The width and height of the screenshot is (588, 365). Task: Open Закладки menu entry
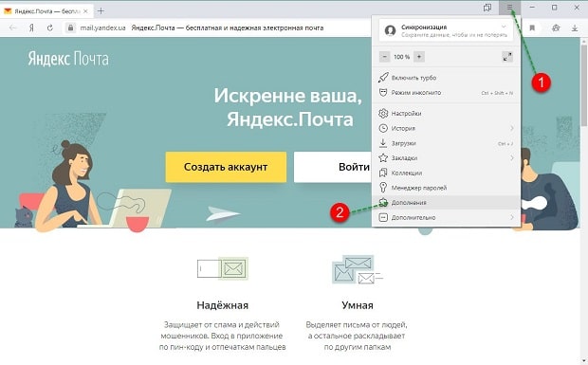point(446,157)
